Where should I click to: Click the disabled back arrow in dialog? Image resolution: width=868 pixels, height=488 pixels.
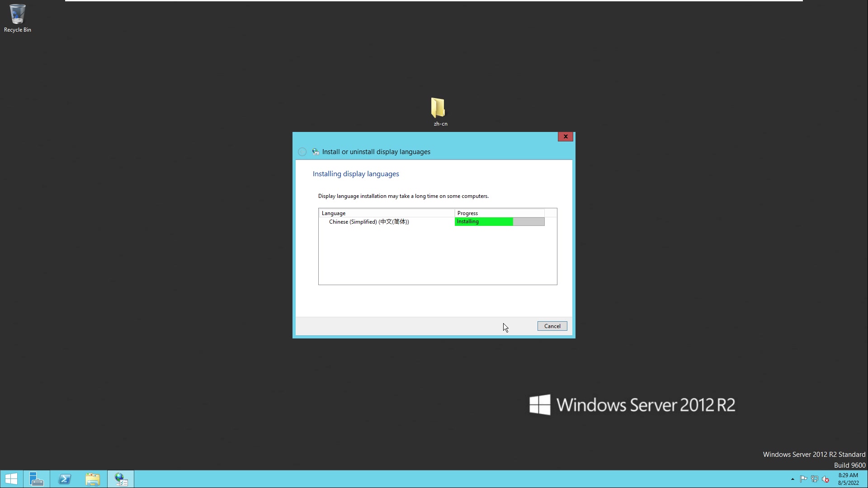pyautogui.click(x=302, y=152)
